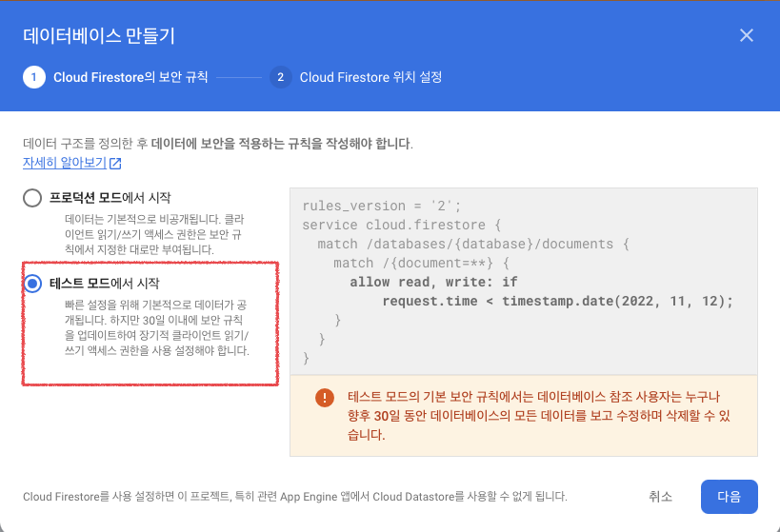
Task: Click the service cloud.firestore code line
Action: point(402,225)
